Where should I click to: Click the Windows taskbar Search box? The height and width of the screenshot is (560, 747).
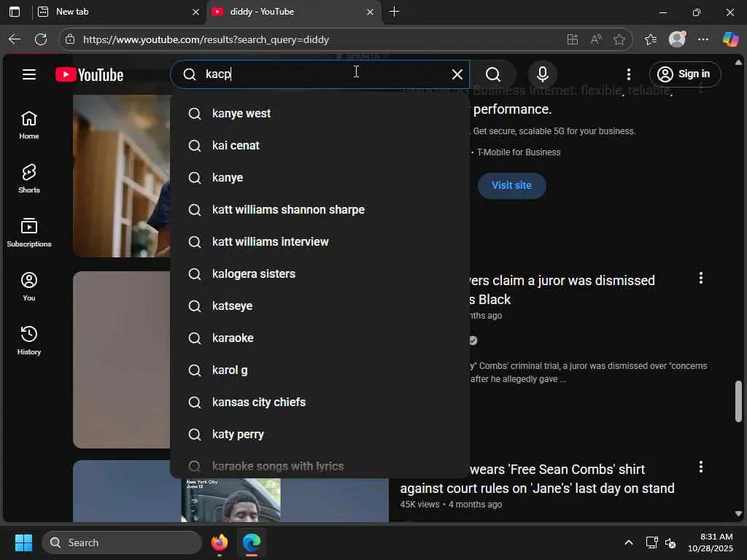point(122,542)
